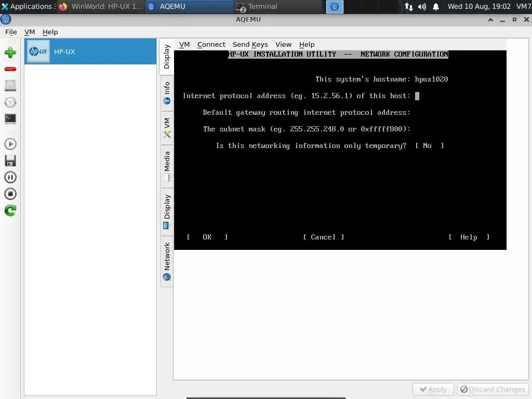Click the Apply button

pos(433,390)
